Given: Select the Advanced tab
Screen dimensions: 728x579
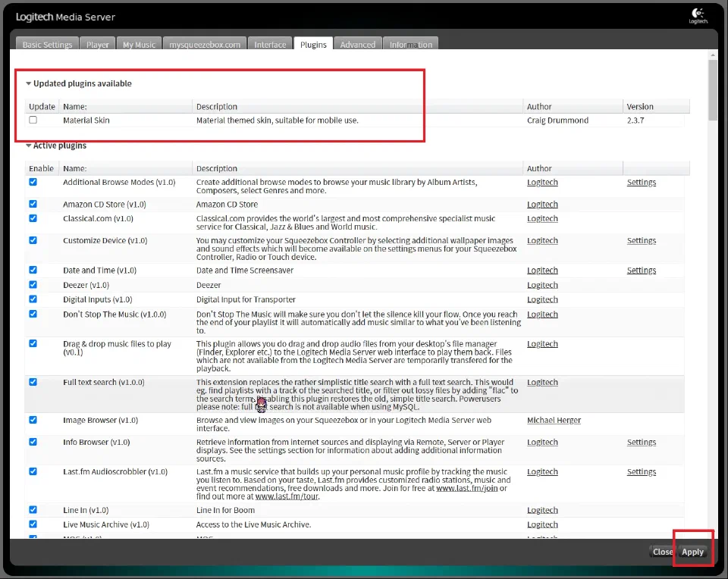Looking at the screenshot, I should pyautogui.click(x=357, y=44).
